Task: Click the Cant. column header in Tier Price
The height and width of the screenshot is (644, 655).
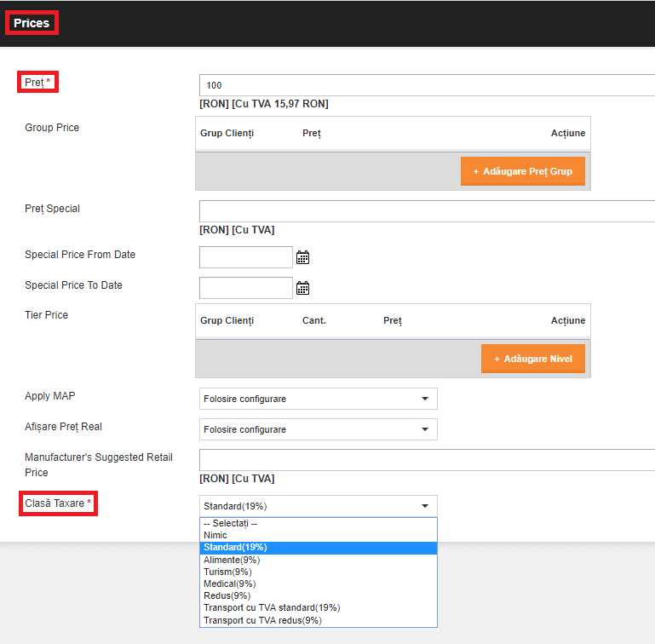Action: coord(314,320)
